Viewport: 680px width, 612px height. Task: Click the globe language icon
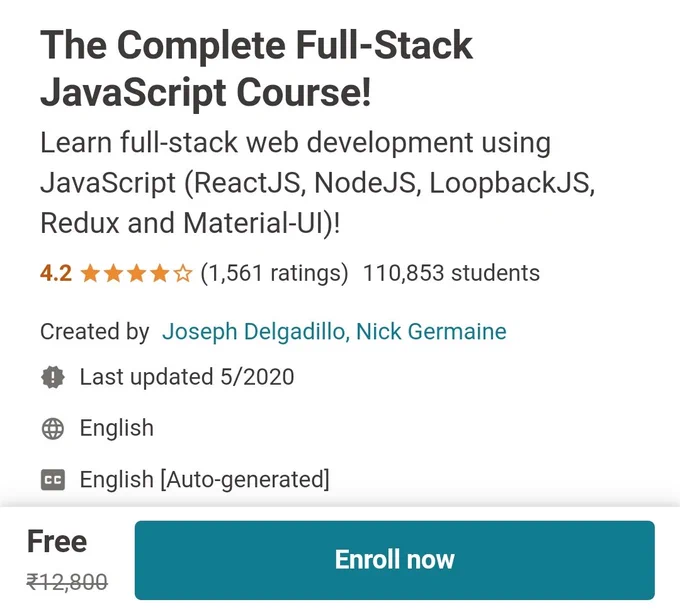coord(53,429)
